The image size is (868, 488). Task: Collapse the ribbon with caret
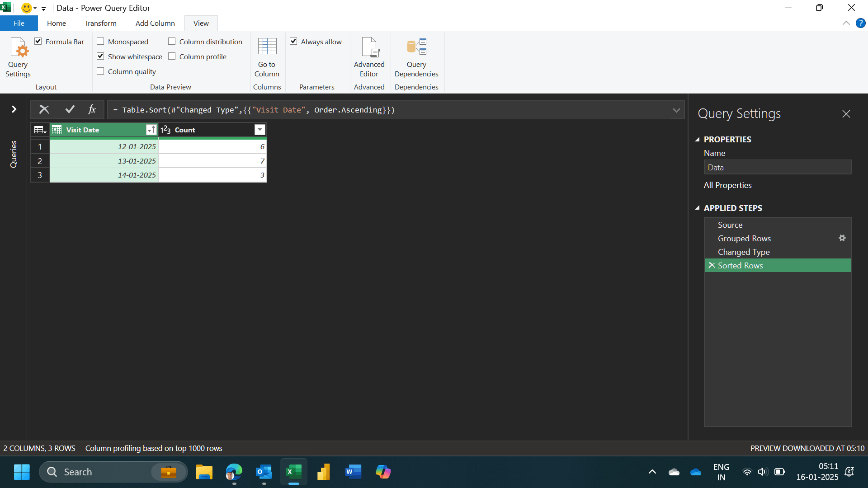click(x=846, y=23)
